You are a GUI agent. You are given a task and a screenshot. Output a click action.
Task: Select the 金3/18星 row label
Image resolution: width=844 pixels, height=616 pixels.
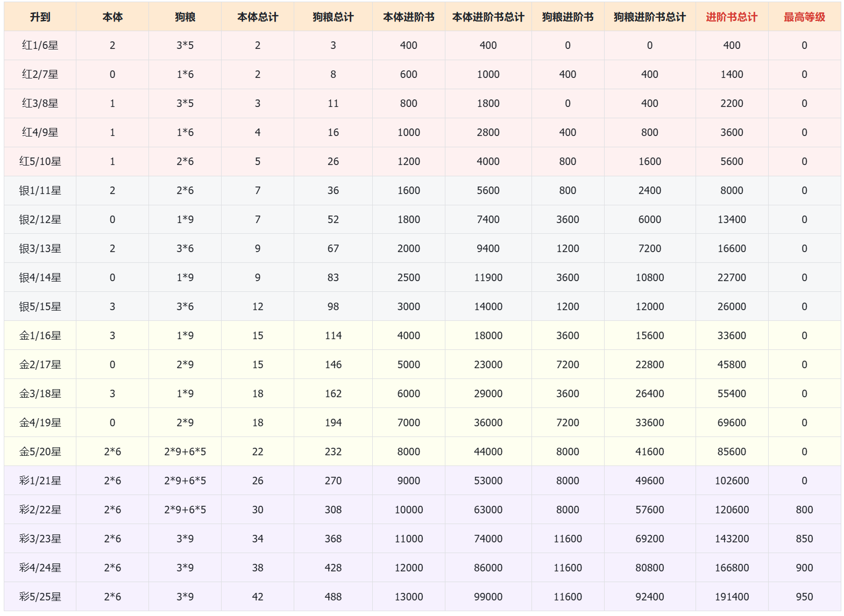pyautogui.click(x=40, y=394)
